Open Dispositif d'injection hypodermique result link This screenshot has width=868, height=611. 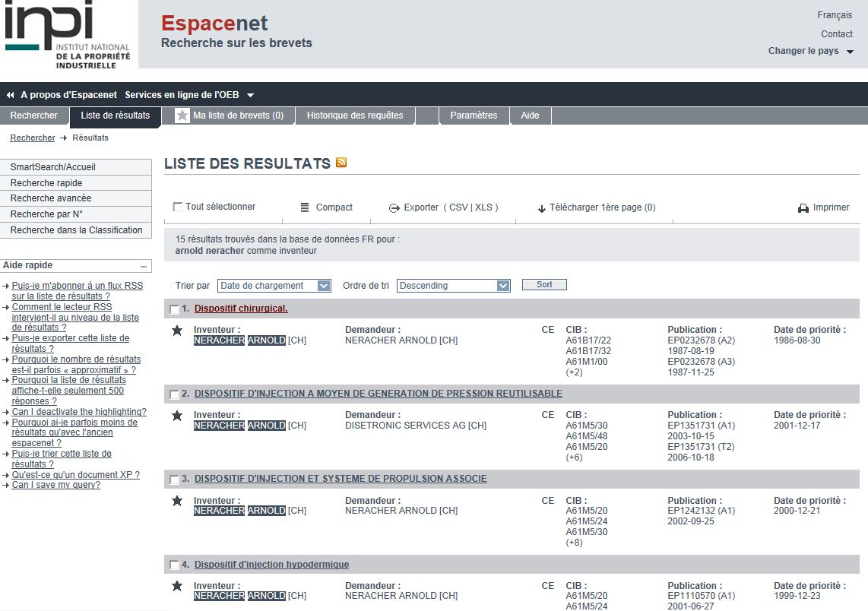pyautogui.click(x=271, y=565)
